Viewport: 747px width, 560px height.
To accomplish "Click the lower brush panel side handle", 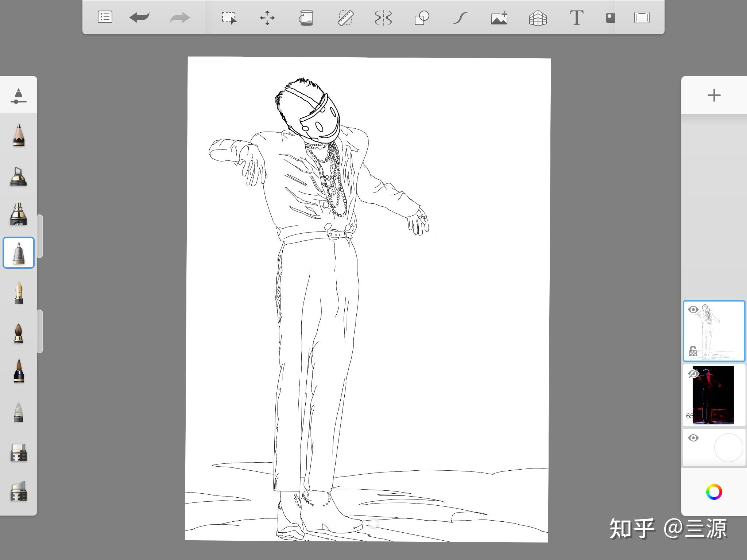I will (x=40, y=331).
